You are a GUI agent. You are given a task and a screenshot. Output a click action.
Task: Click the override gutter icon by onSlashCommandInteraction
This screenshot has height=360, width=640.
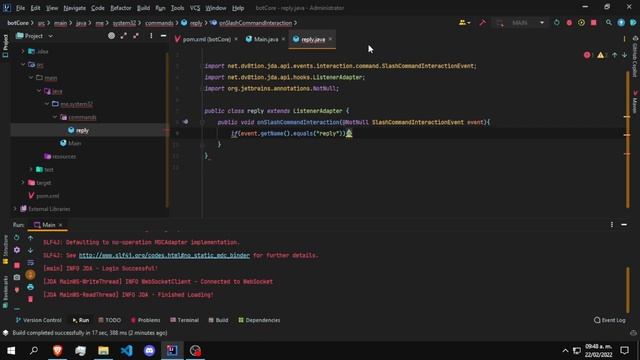pyautogui.click(x=185, y=122)
